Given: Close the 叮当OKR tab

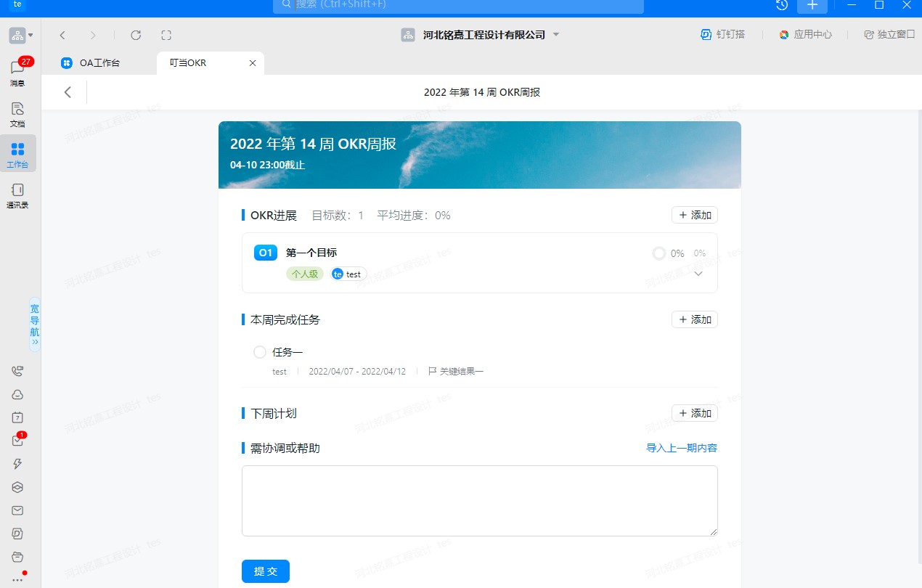Looking at the screenshot, I should (x=253, y=63).
